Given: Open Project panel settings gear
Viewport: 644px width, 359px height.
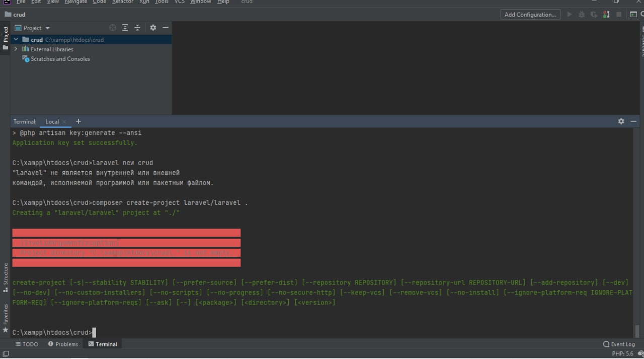Looking at the screenshot, I should (153, 28).
